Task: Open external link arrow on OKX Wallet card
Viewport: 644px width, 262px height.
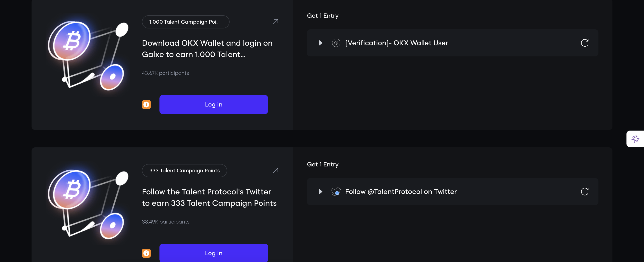Action: coord(275,22)
